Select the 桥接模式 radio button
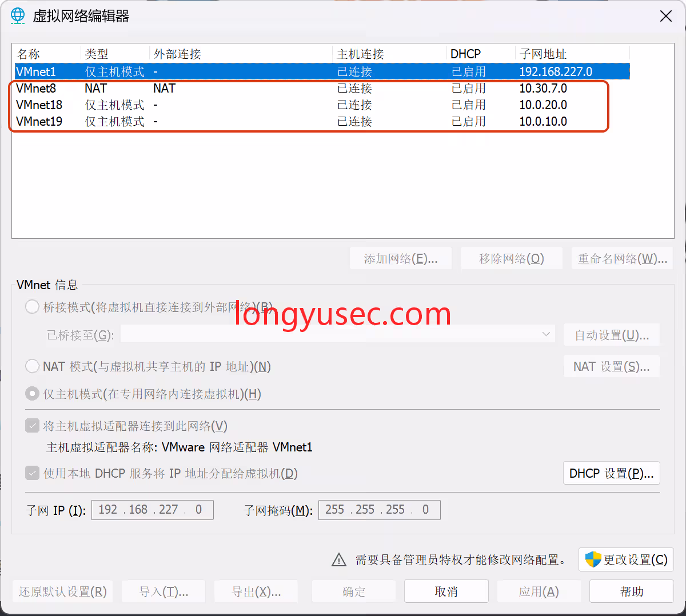686x616 pixels. pos(32,307)
